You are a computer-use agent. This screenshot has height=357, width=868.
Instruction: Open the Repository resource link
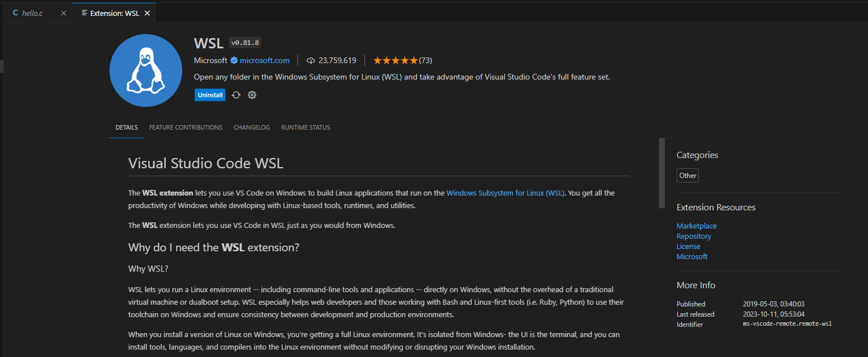694,236
